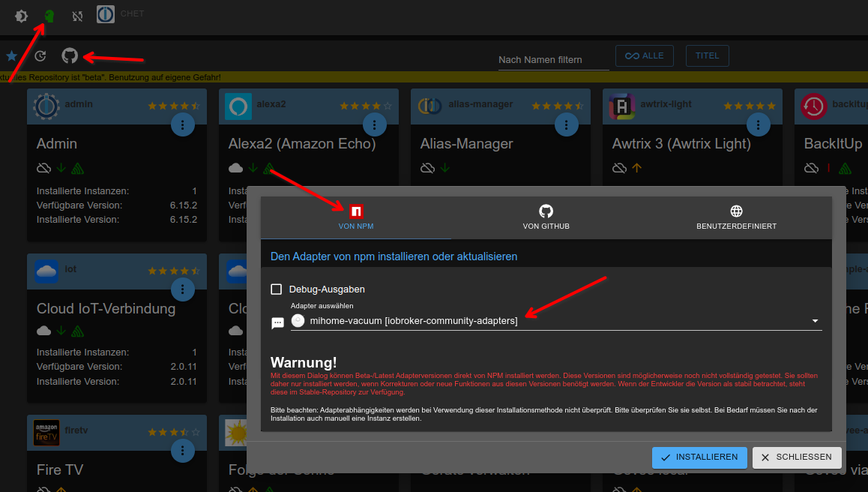
Task: Switch to the VON NPM tab
Action: tap(356, 217)
